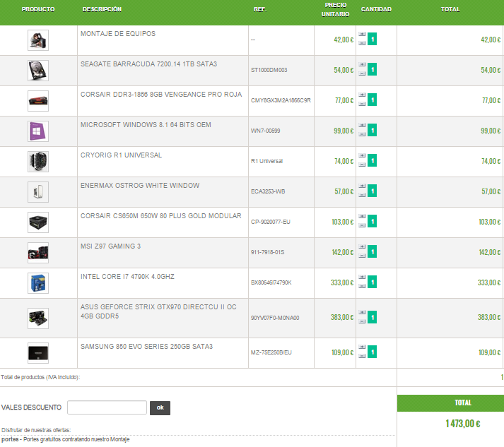Click the Vales Descuento voucher input field
The image size is (504, 447).
(107, 407)
